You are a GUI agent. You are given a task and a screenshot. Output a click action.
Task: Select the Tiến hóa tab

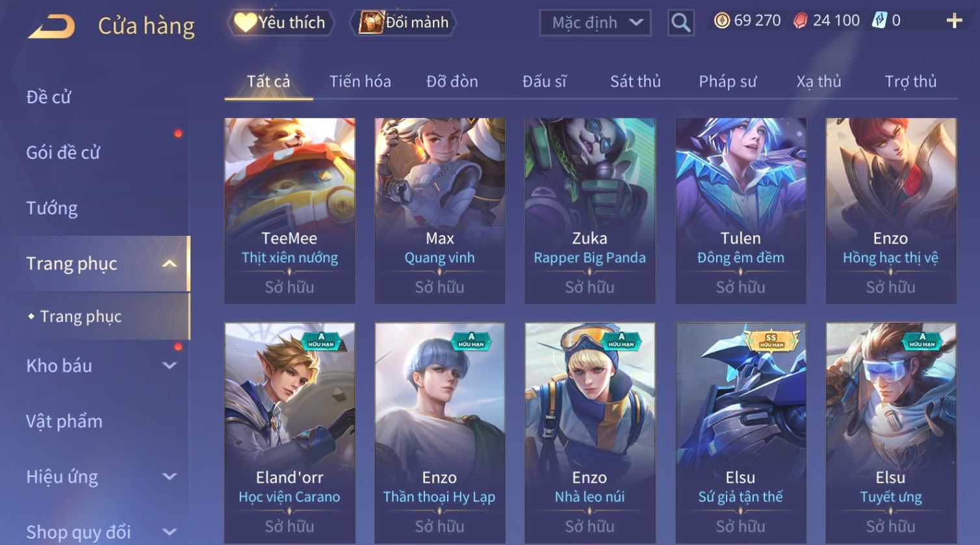tap(360, 81)
